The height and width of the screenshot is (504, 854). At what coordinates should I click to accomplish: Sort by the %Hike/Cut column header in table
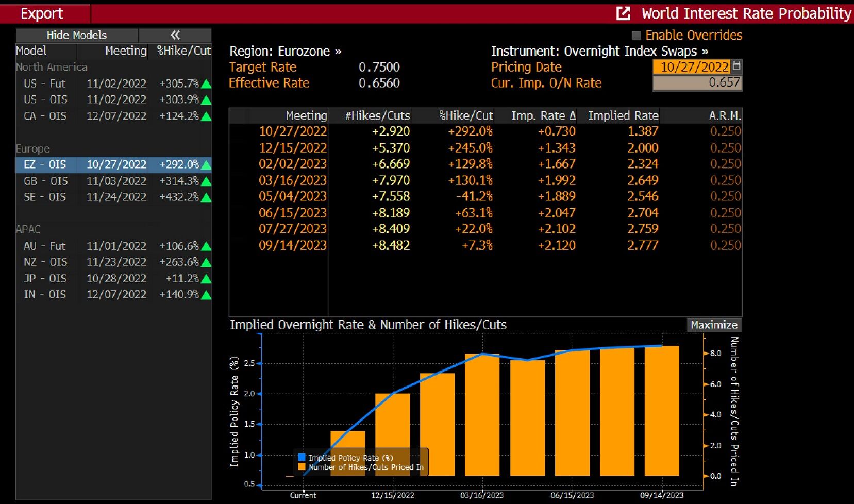(x=465, y=116)
